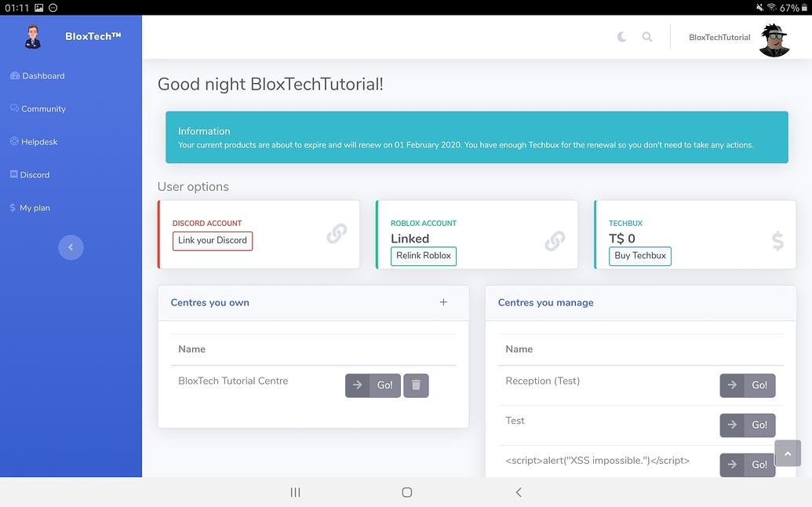Open the search feature
This screenshot has height=507, width=812.
point(645,36)
